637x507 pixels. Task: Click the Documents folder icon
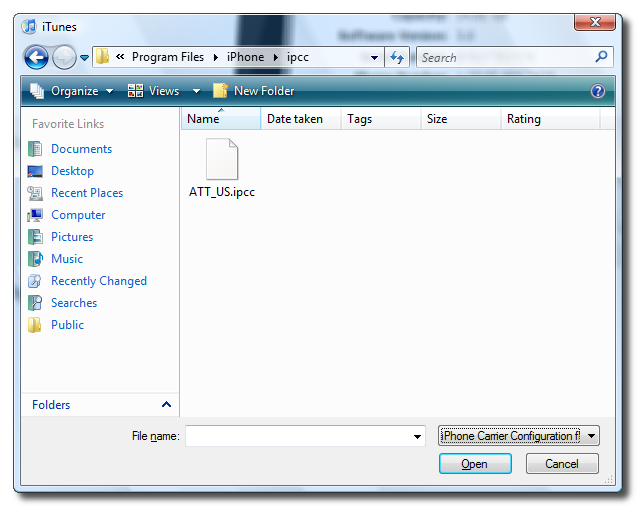click(x=35, y=149)
